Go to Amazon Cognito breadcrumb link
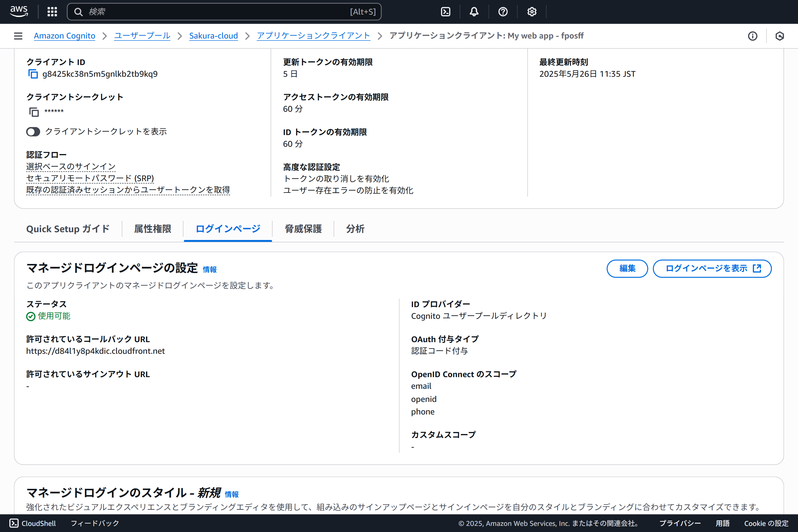Screen dimensions: 798x532 64,36
